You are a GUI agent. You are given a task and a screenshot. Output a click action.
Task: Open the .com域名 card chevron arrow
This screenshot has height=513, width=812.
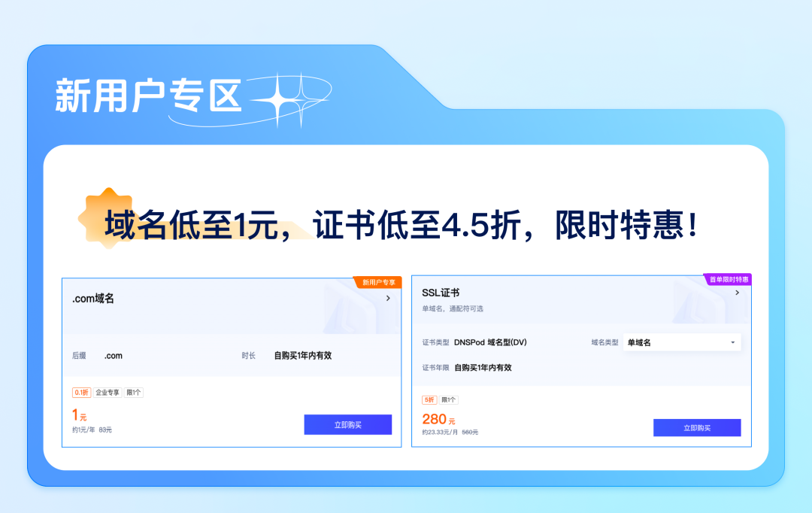(x=388, y=299)
